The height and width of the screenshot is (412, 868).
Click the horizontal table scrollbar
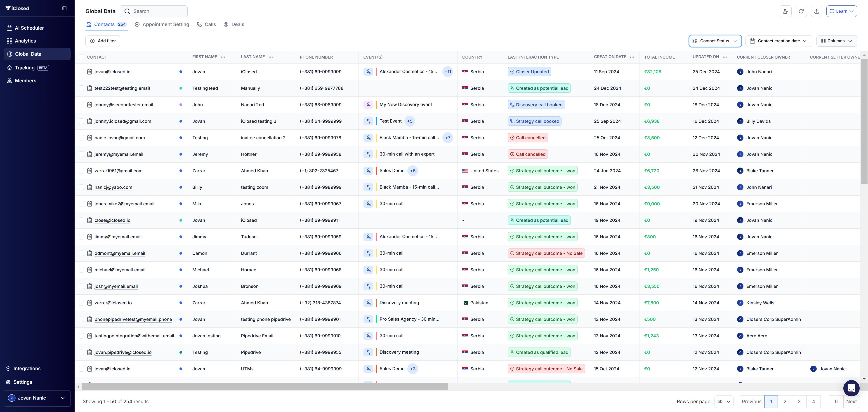click(x=265, y=387)
